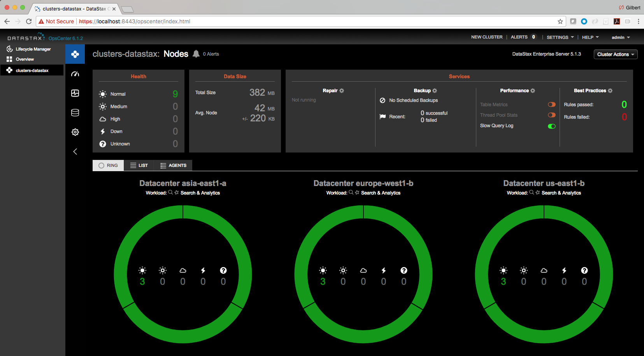Switch to the AGENTS view tab
644x356 pixels.
173,165
